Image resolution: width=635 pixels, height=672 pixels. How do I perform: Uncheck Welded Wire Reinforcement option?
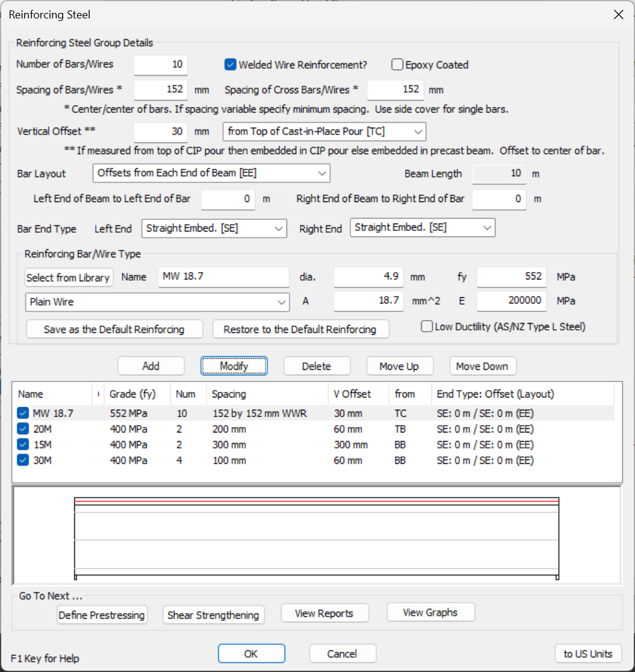(231, 64)
